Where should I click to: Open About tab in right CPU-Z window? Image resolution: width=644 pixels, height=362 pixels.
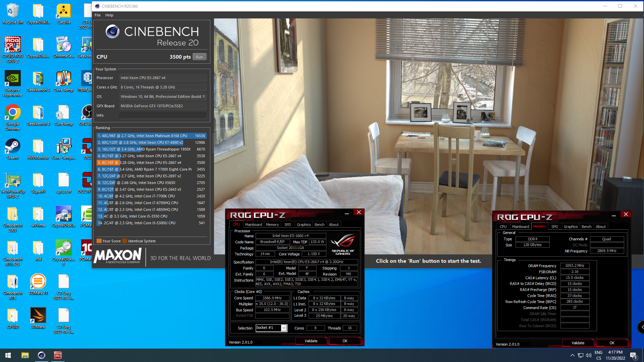[600, 227]
